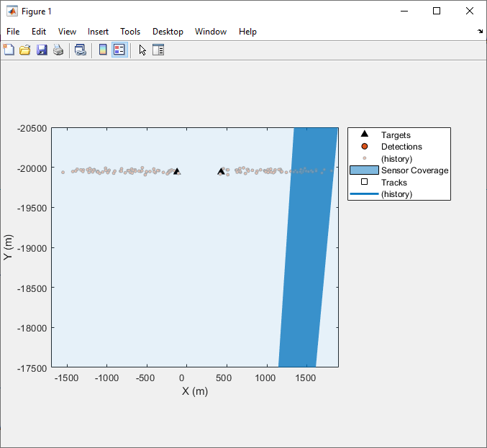Click the Detections legend entry

(x=401, y=147)
